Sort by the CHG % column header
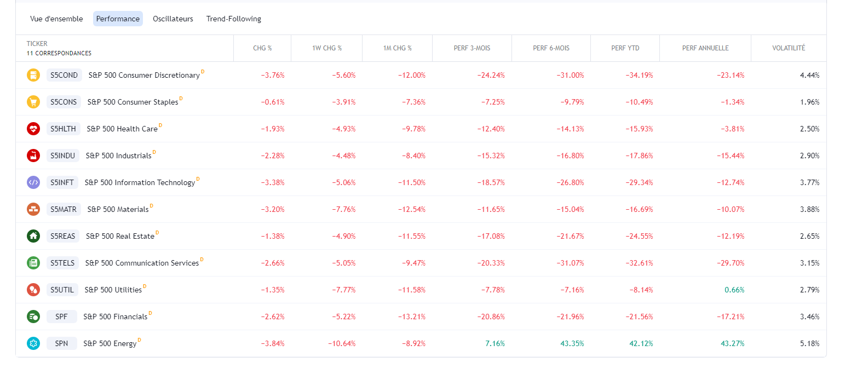Viewport: 868px width, 368px height. (262, 48)
